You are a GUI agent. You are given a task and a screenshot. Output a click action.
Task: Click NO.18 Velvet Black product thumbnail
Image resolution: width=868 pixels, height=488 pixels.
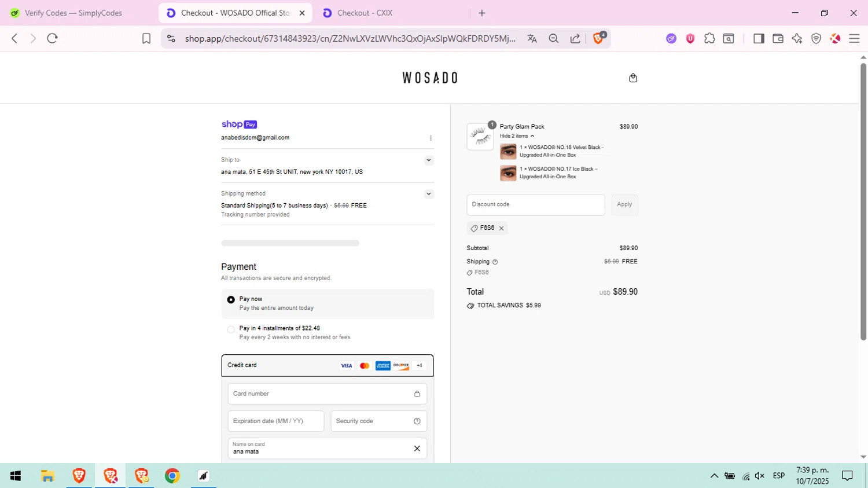(x=508, y=152)
